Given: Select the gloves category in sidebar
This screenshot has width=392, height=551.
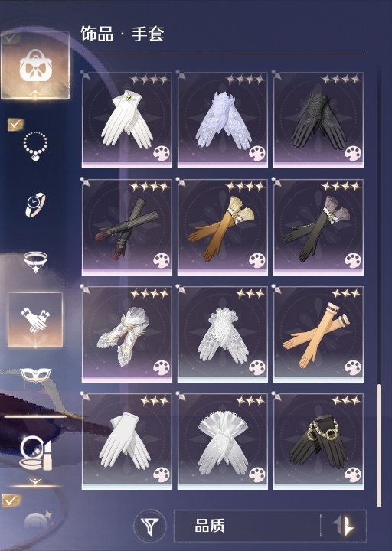Looking at the screenshot, I should 35,320.
